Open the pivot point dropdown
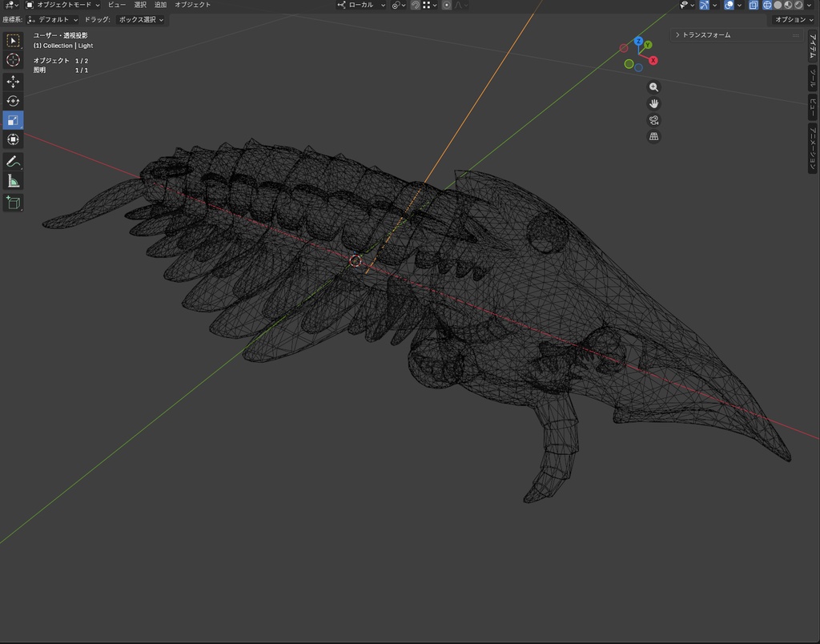The height and width of the screenshot is (644, 820). pyautogui.click(x=399, y=5)
